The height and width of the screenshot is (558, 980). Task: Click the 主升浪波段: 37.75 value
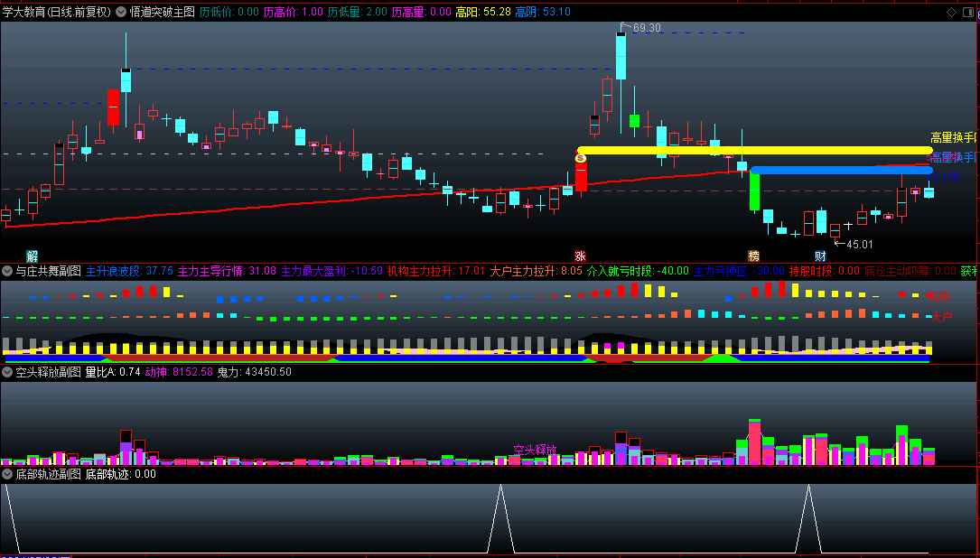129,271
